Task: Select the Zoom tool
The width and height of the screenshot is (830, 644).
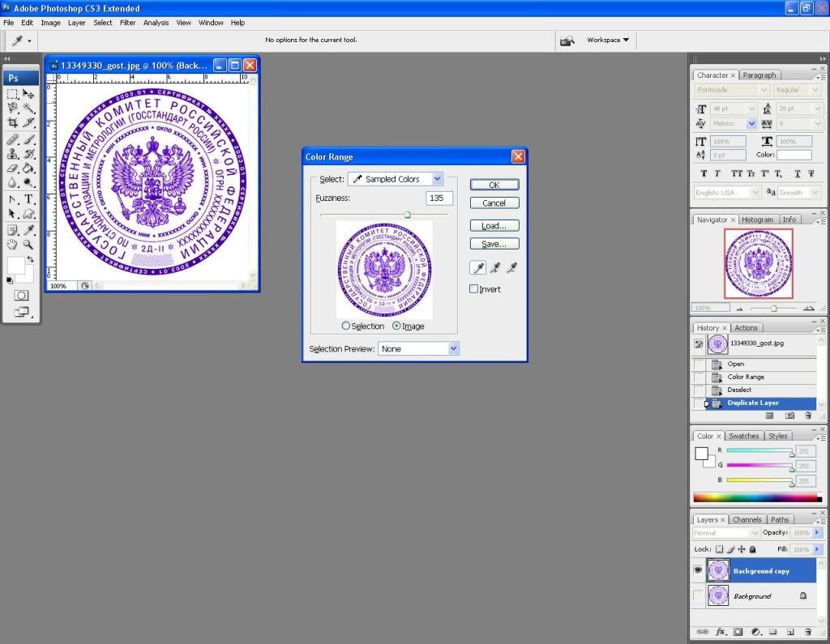Action: click(28, 245)
